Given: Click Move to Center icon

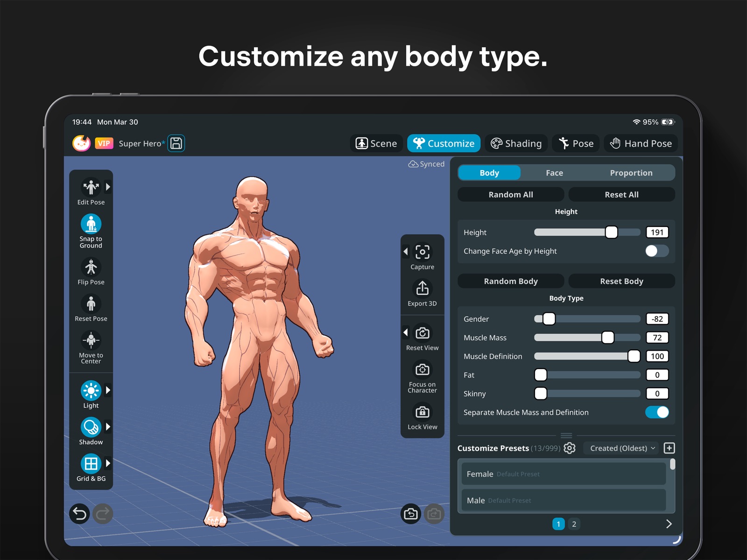Looking at the screenshot, I should click(x=91, y=340).
